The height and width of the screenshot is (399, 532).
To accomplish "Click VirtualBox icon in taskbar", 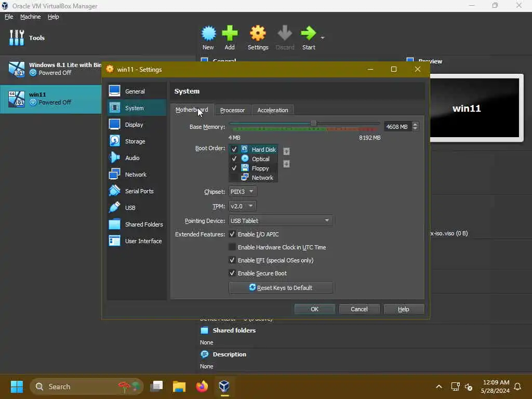I will tap(224, 387).
